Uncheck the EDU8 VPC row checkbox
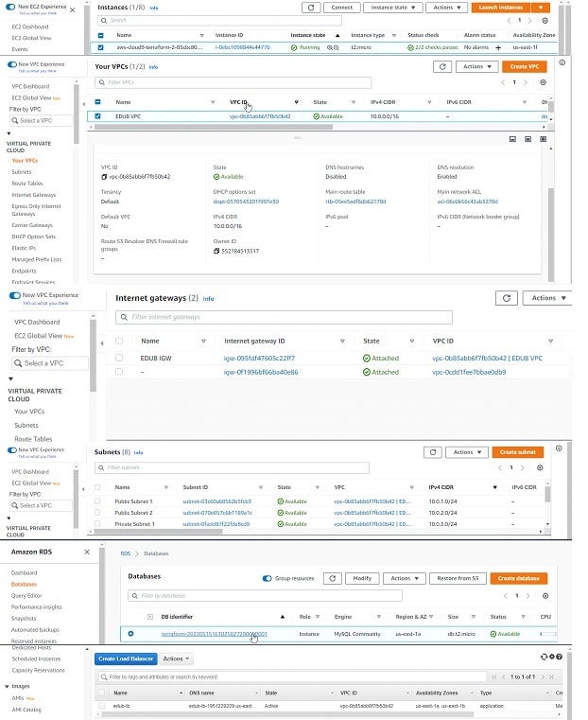Image resolution: width=588 pixels, height=720 pixels. coord(97,116)
